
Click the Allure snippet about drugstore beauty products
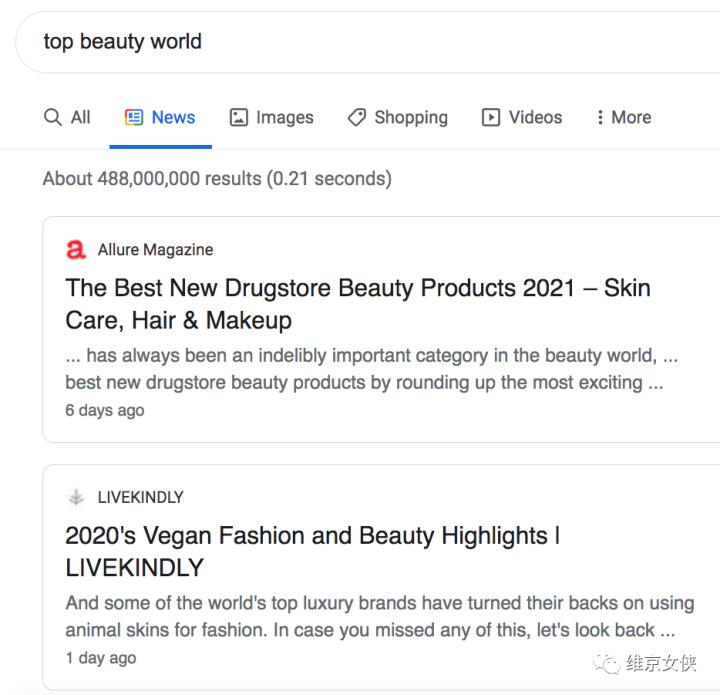coord(371,369)
